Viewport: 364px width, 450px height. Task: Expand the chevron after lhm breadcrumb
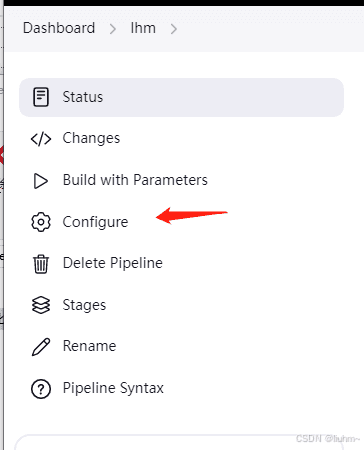click(x=174, y=29)
